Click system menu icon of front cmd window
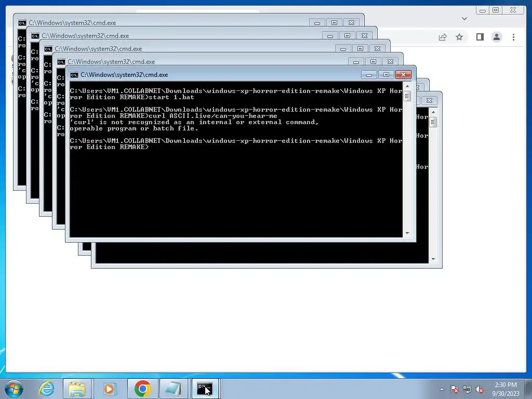 pos(74,75)
